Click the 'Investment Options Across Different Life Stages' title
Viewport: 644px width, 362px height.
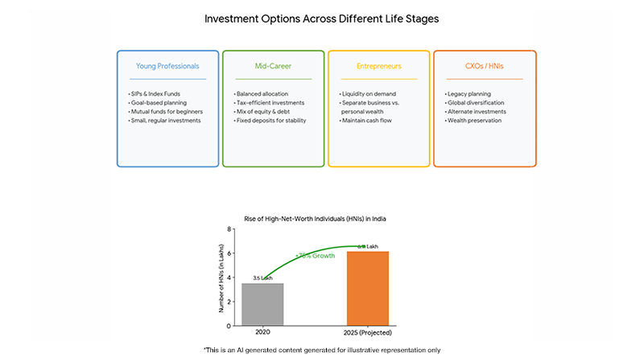(x=321, y=19)
